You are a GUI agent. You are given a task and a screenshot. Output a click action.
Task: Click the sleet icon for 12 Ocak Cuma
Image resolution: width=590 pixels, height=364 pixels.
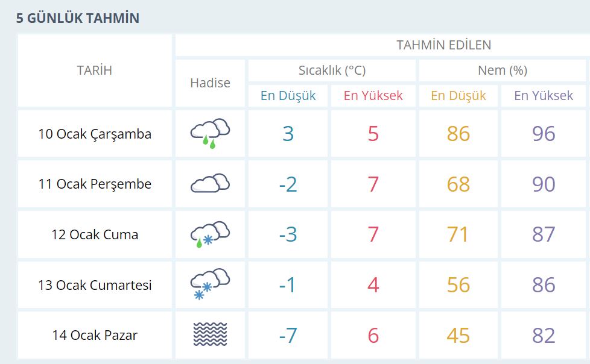[210, 234]
